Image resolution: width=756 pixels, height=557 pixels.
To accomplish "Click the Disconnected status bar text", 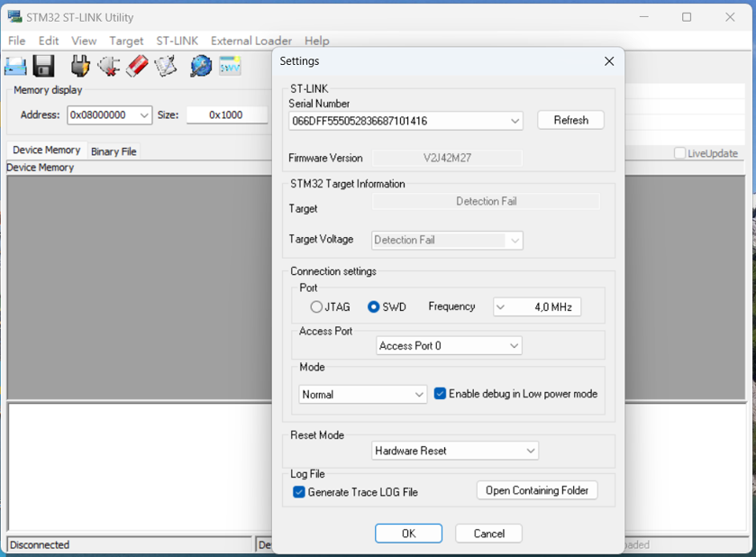I will click(40, 545).
